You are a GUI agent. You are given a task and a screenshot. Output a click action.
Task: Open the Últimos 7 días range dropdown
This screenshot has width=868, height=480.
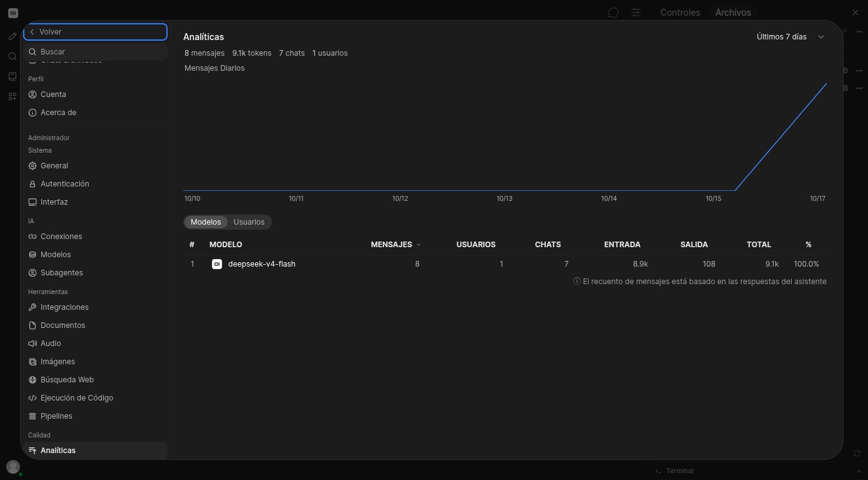pyautogui.click(x=790, y=37)
